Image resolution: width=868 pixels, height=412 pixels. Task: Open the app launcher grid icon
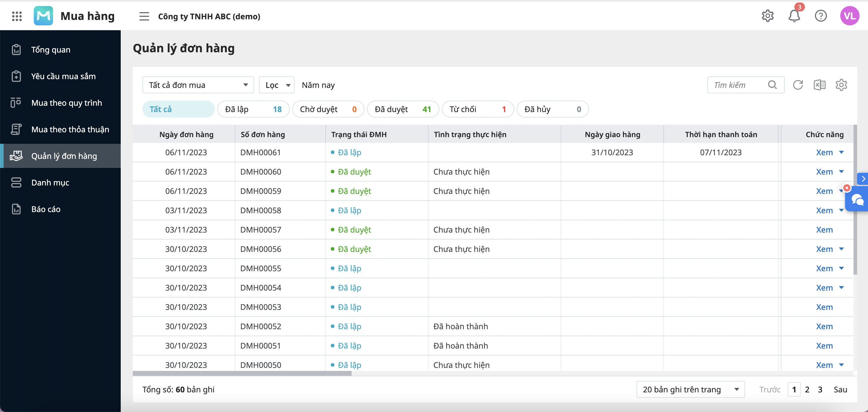click(17, 16)
